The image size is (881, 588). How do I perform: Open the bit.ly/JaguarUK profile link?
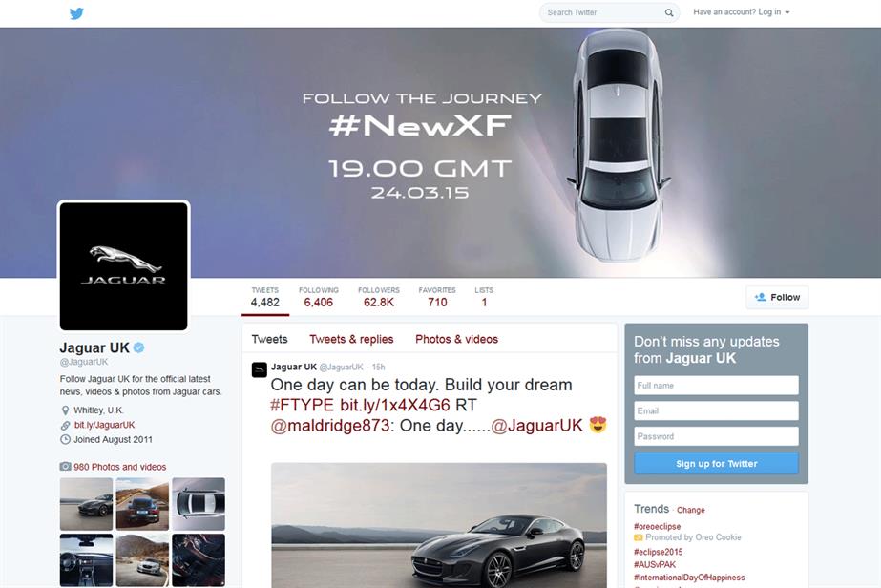click(104, 425)
